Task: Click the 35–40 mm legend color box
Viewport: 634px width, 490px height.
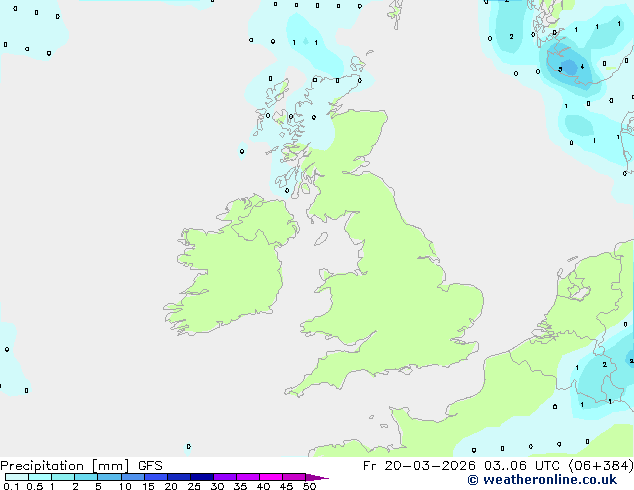Action: pos(248,477)
